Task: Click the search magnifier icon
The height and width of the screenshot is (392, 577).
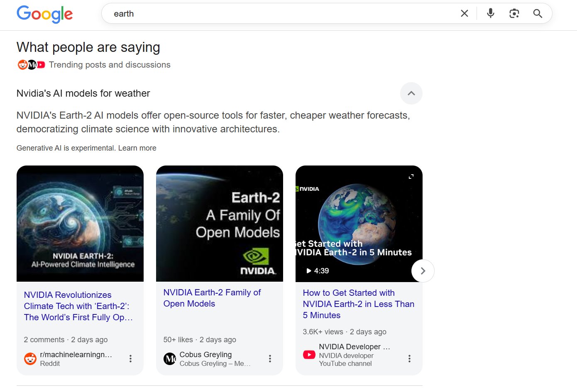Action: (538, 13)
